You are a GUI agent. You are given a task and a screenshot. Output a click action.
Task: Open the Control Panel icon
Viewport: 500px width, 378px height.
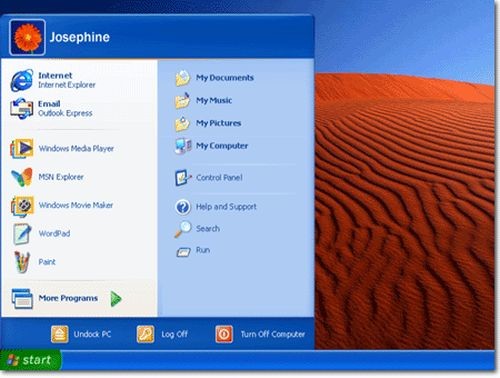coord(183,178)
